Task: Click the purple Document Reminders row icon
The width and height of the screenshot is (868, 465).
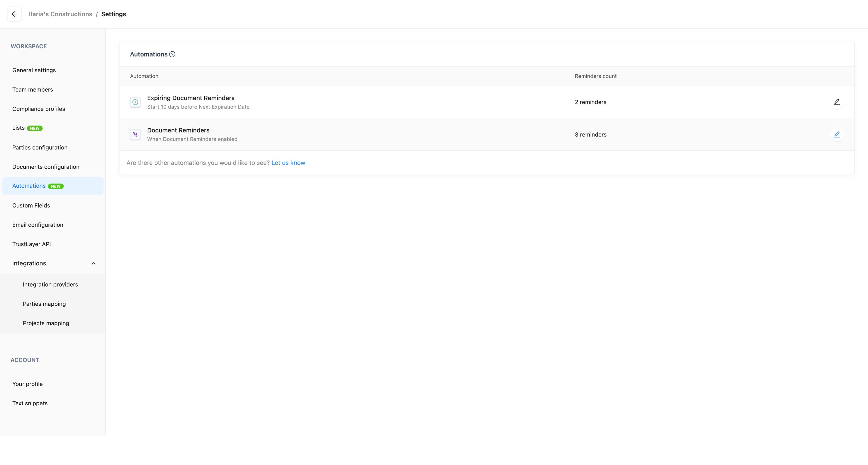Action: [x=135, y=135]
